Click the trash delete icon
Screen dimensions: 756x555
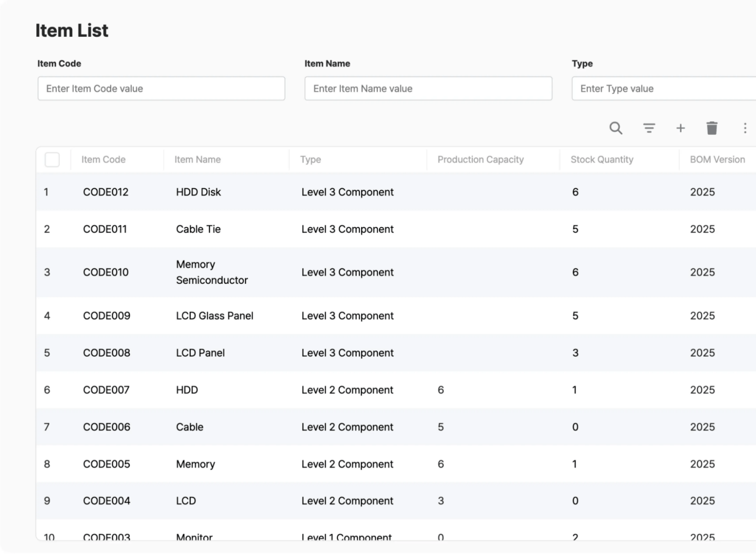[x=712, y=128]
